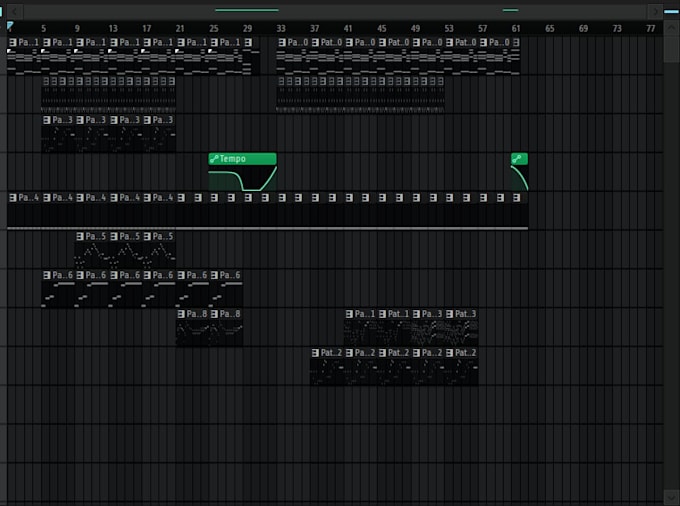
Task: Click the playlist scroll-right arrow
Action: pos(655,12)
